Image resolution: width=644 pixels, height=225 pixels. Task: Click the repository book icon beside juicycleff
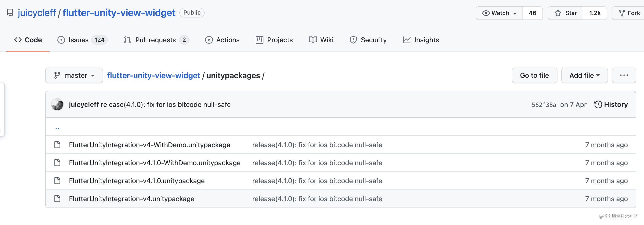[10, 13]
